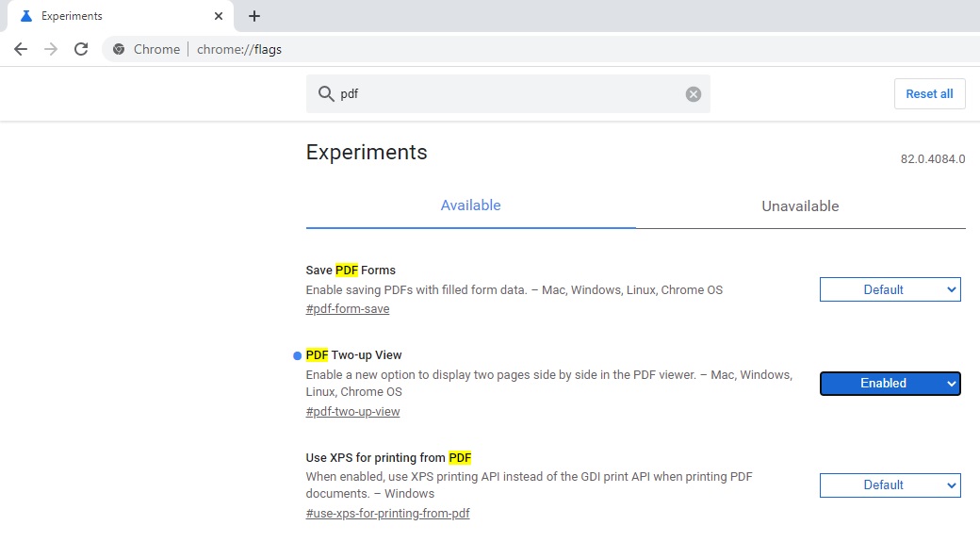This screenshot has height=542, width=980.
Task: Open the Save PDF Forms dropdown
Action: 890,289
